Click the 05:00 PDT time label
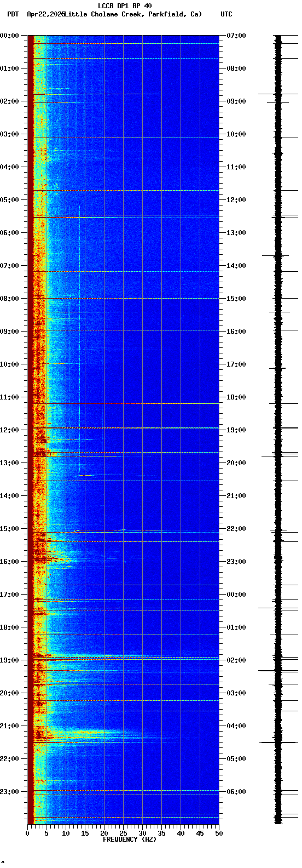The height and width of the screenshot is (868, 302). point(10,200)
